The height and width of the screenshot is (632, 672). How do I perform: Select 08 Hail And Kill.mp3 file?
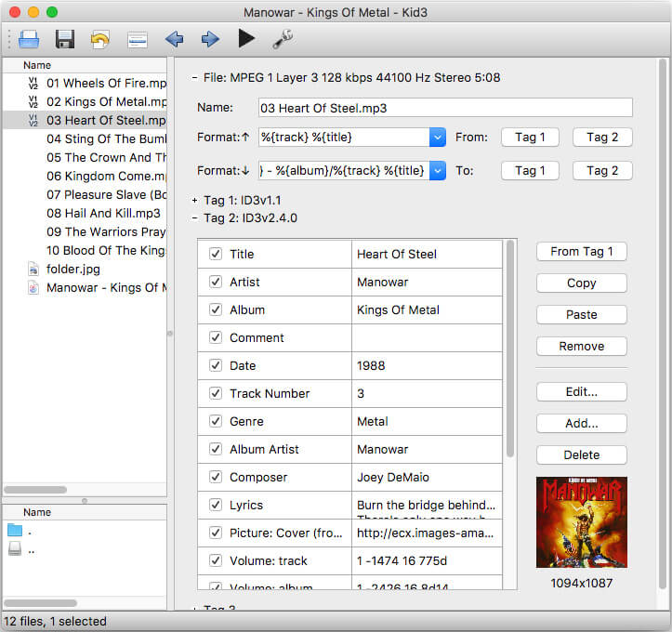[103, 214]
